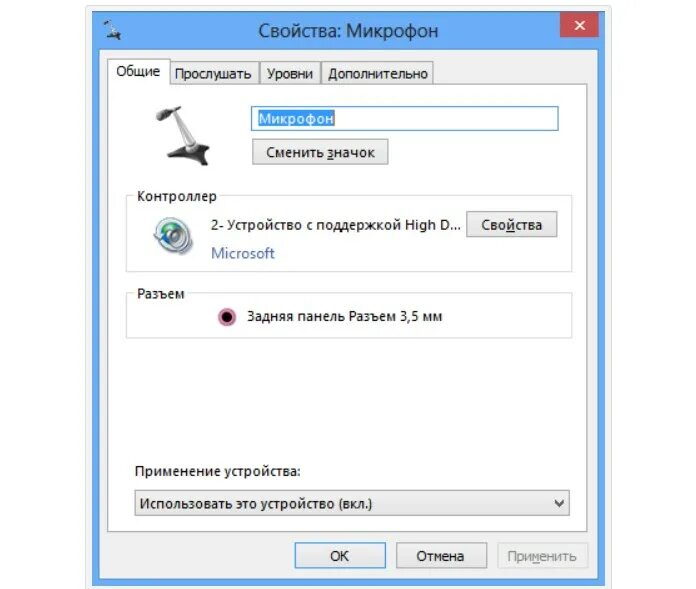Switch to the Прослушать tab
The image size is (696, 589).
pos(214,73)
